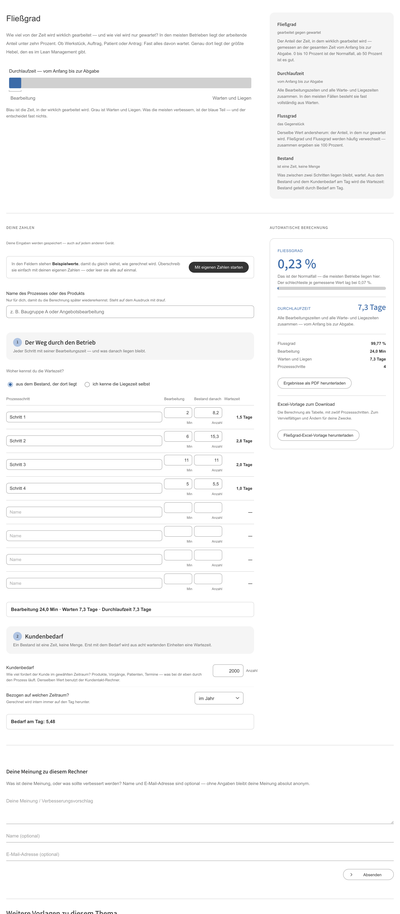Click the Bearbeitung field of Schritt 2
The width and height of the screenshot is (400, 914).
178,436
